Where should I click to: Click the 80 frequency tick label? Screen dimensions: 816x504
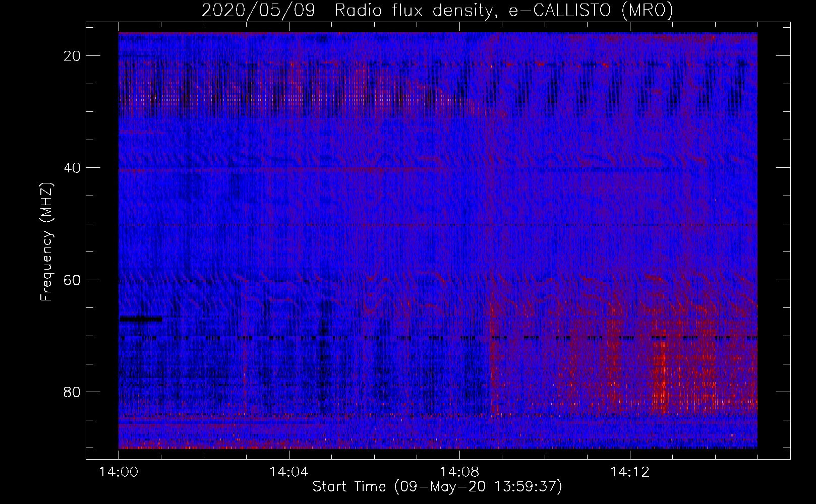coord(72,392)
